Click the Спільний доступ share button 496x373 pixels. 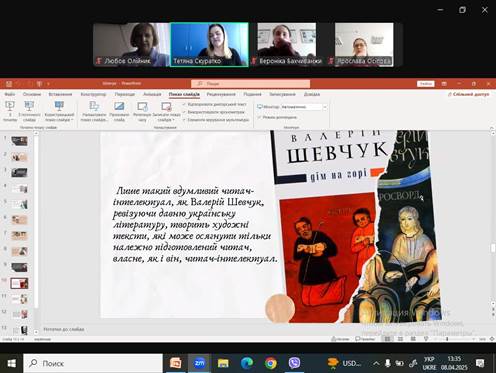(x=469, y=94)
